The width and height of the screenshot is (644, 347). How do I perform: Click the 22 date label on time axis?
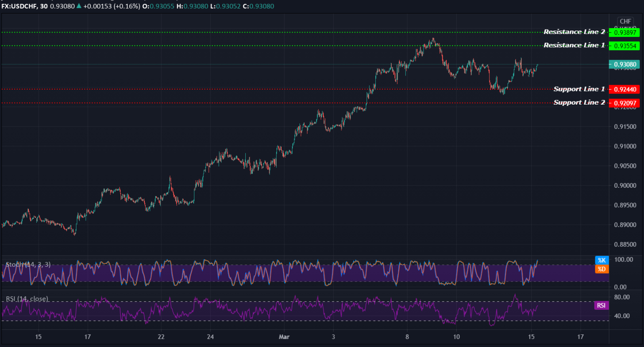[161, 337]
